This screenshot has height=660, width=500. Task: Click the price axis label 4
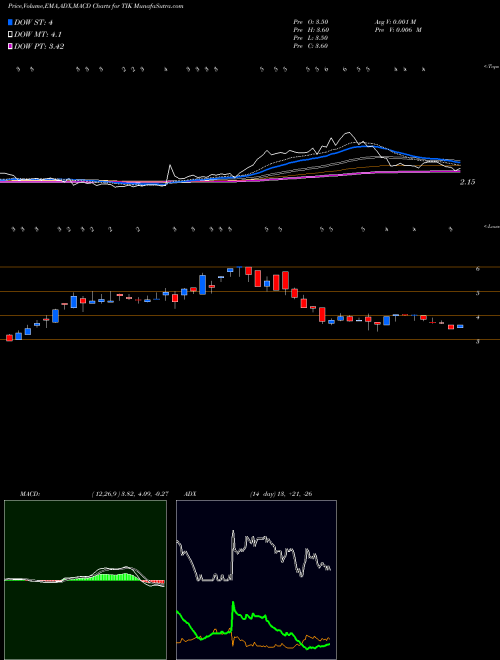coord(478,317)
